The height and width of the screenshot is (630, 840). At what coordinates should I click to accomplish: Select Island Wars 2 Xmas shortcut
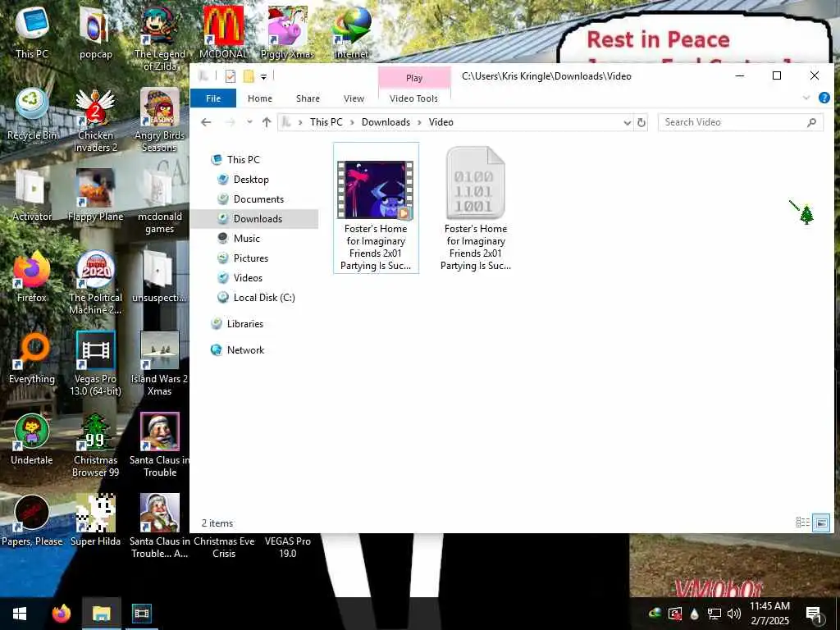point(159,364)
